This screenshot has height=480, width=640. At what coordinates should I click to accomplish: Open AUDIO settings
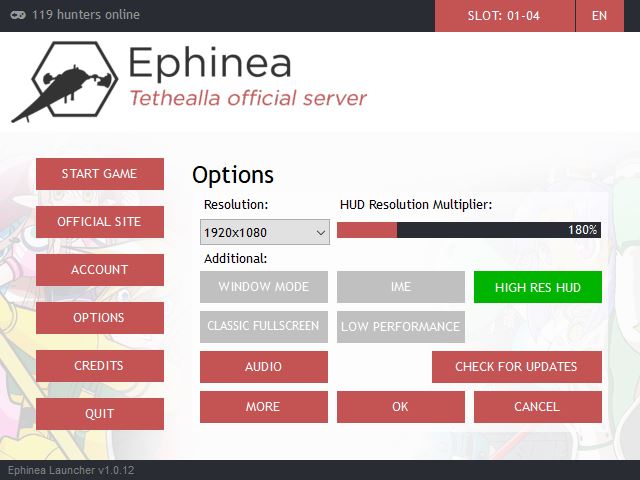click(x=264, y=367)
